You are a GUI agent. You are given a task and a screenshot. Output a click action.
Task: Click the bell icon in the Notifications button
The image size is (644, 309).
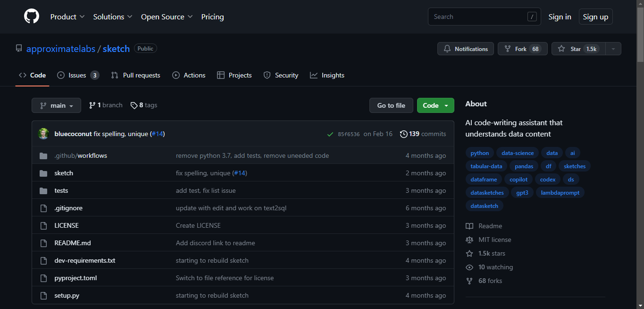447,49
